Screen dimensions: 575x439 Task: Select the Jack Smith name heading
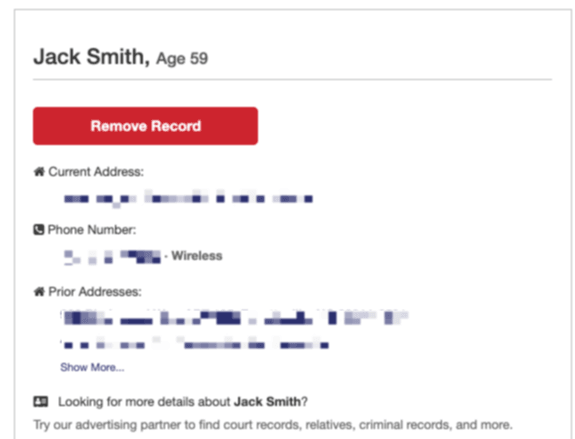tap(92, 57)
